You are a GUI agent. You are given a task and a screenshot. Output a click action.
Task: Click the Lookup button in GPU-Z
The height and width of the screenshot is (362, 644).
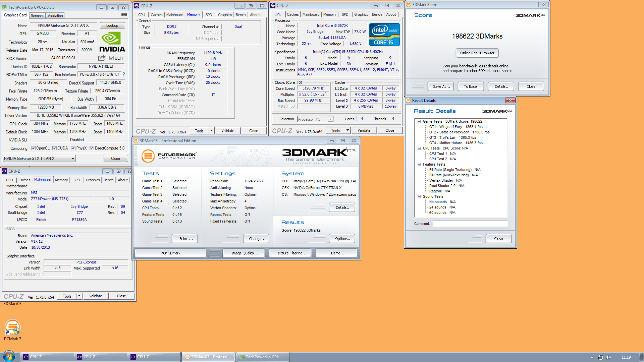coord(112,25)
